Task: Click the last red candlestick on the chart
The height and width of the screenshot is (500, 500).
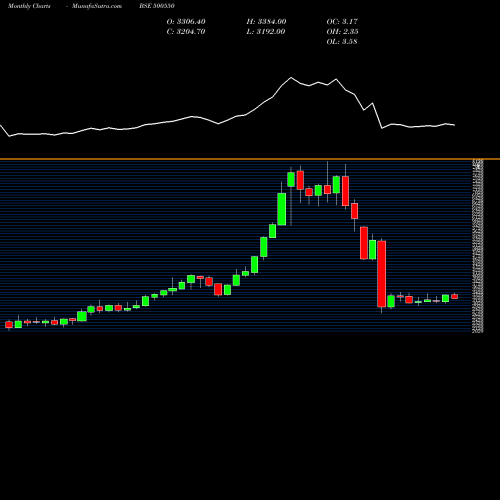Action: pos(455,296)
